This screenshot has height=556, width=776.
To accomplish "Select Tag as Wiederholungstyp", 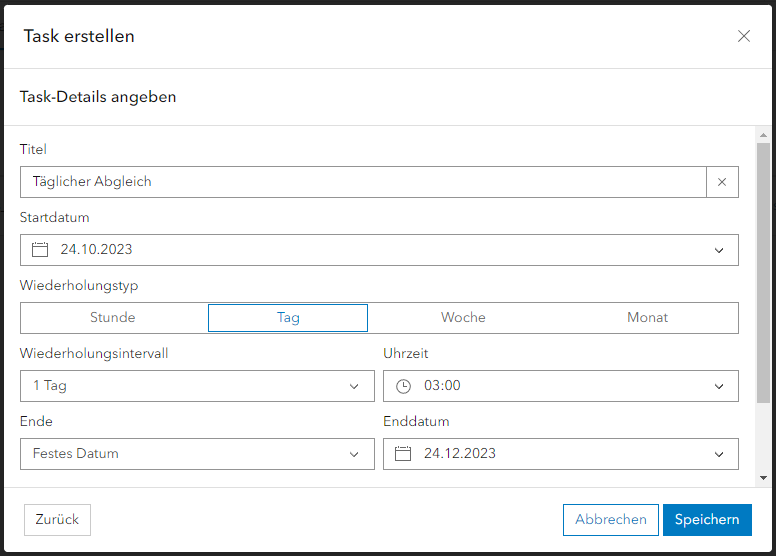I will point(288,318).
